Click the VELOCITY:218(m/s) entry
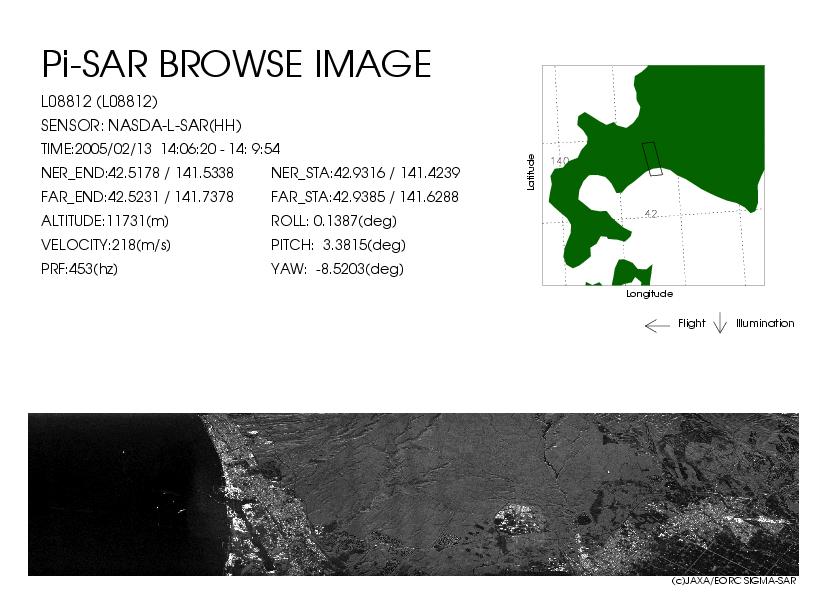 point(106,245)
